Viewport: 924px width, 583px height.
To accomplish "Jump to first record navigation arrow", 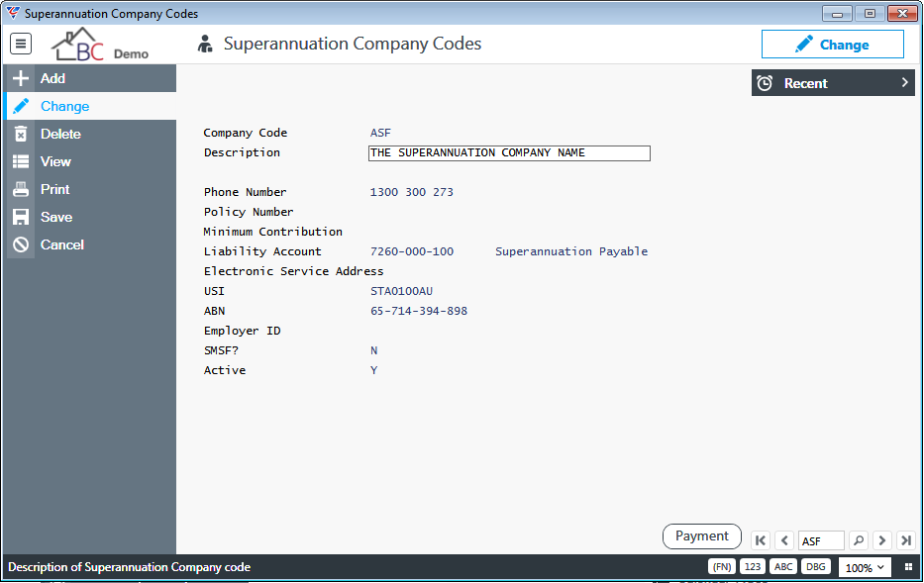I will click(761, 540).
